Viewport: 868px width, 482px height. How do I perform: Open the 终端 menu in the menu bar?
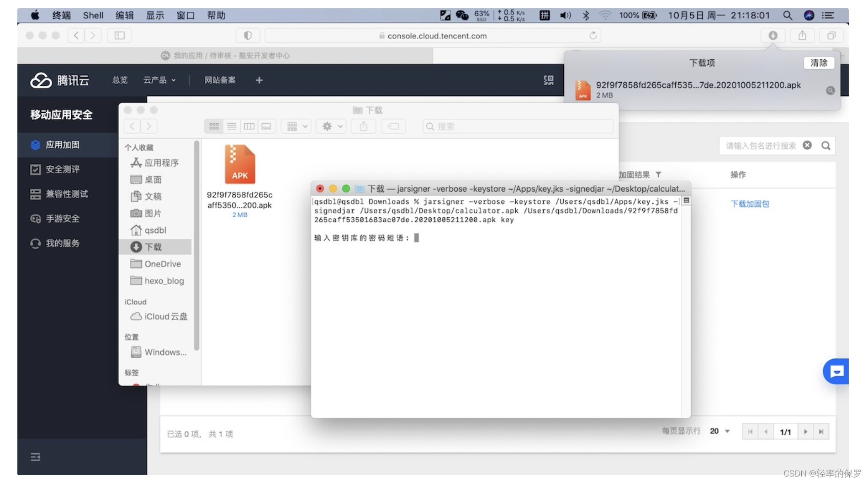tap(62, 16)
